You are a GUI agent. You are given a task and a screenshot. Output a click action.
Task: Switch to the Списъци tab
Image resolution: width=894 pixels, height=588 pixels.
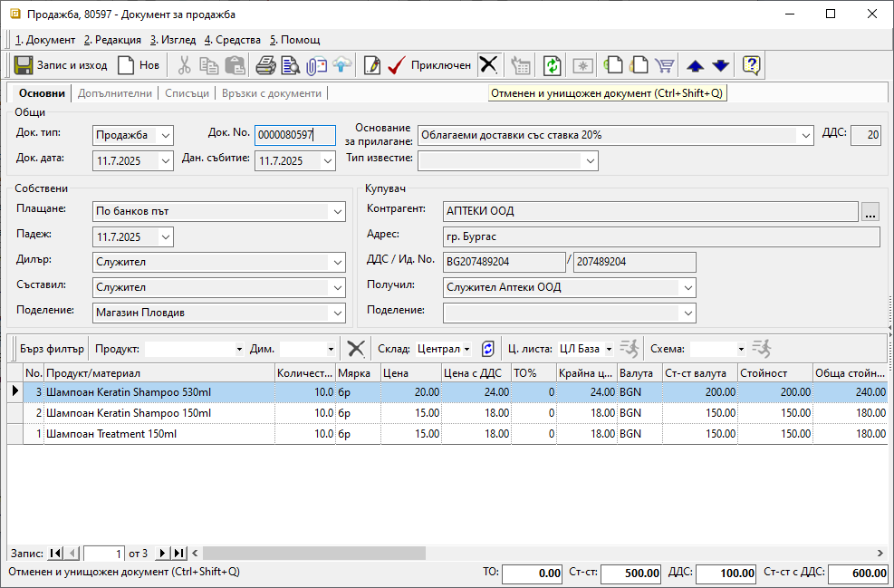point(187,93)
